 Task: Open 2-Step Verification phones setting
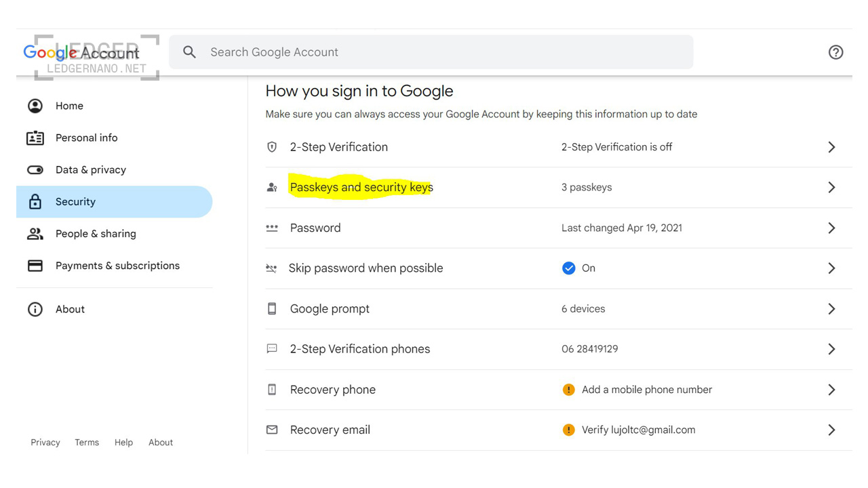360,349
